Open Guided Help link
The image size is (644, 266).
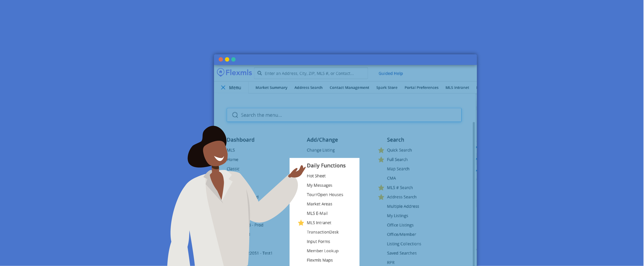391,73
